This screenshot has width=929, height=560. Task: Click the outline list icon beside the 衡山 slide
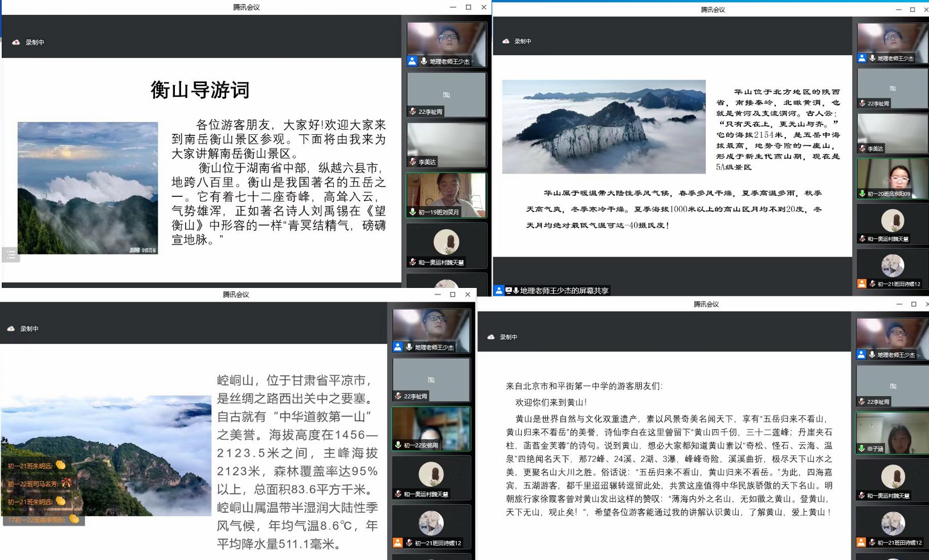pyautogui.click(x=11, y=255)
